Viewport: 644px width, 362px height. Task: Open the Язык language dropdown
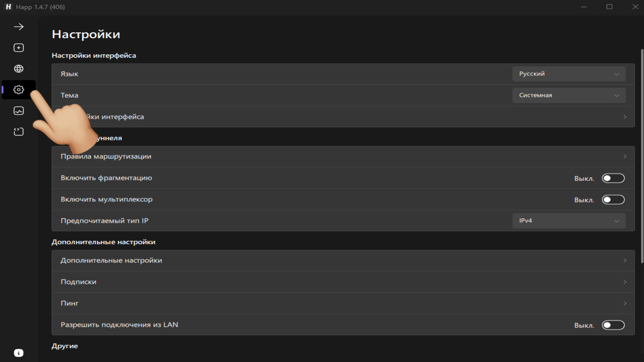[569, 74]
